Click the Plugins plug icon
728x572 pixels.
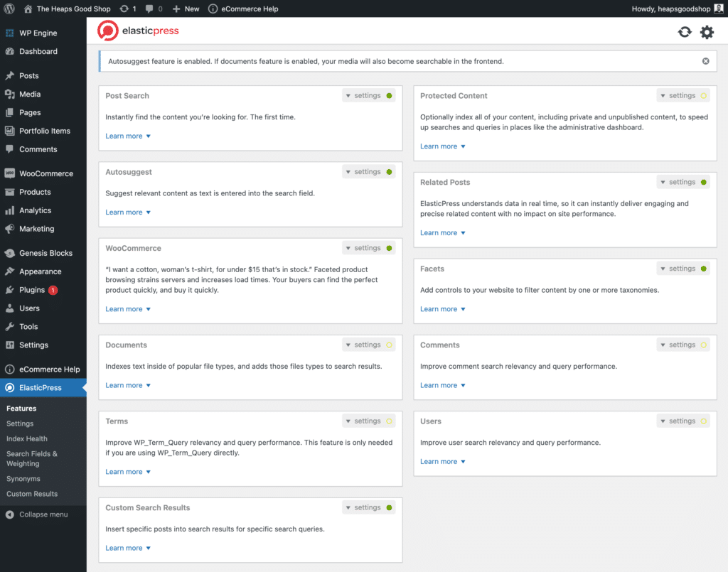click(x=10, y=290)
